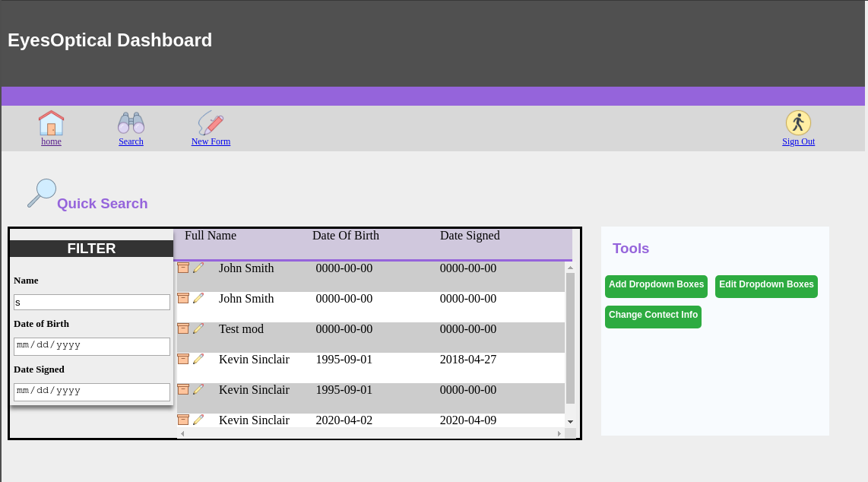
Task: Archive the Kevin Sinclair 2018-04-27 record
Action: (x=183, y=359)
